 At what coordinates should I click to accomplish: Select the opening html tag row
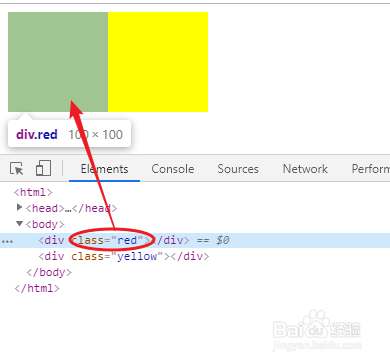tap(33, 192)
